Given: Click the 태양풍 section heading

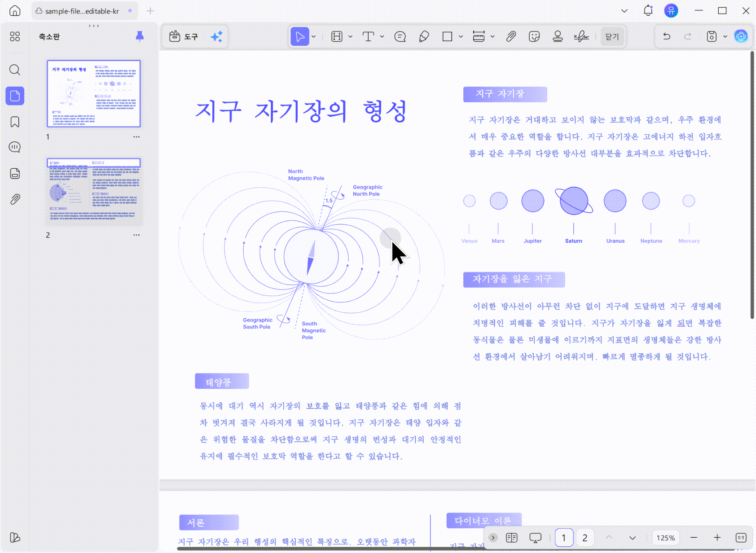Looking at the screenshot, I should click(222, 382).
